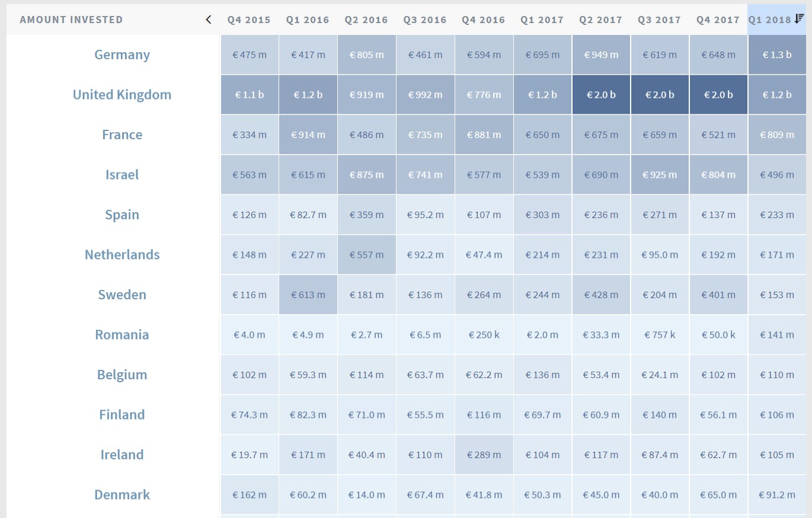This screenshot has width=812, height=518.
Task: Open the AMOUNT INVESTED metric header
Action: (x=71, y=19)
